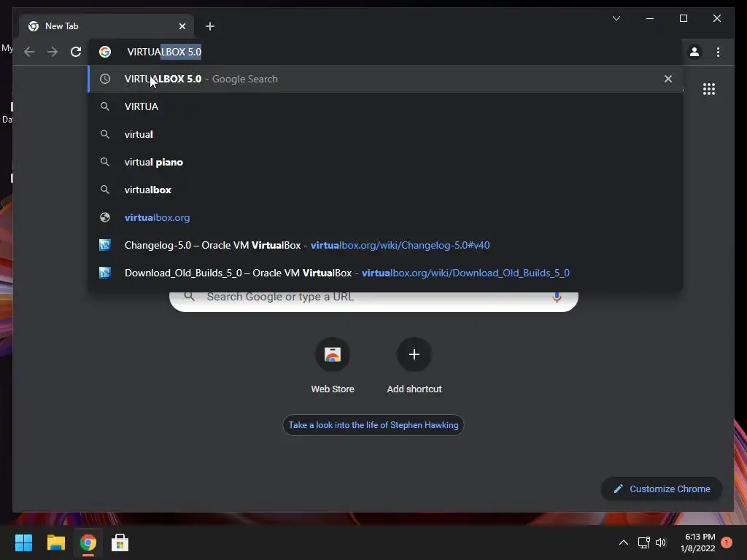Select the virtual search suggestion
The image size is (747, 560).
tap(385, 134)
